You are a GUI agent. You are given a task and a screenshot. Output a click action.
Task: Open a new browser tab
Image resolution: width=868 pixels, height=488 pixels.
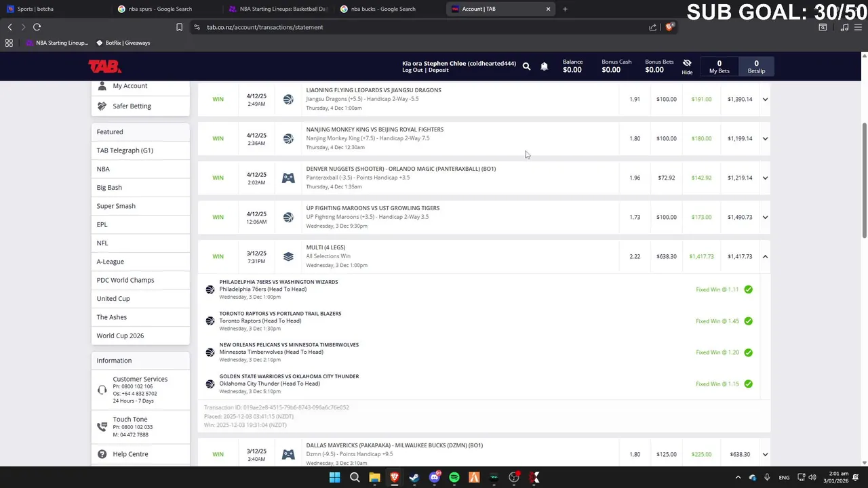point(565,9)
